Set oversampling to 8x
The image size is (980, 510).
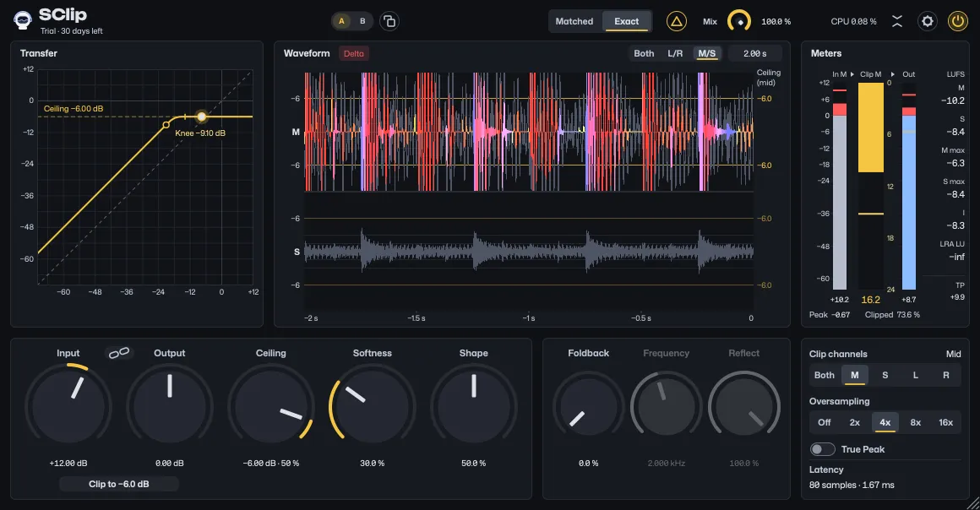pos(916,422)
